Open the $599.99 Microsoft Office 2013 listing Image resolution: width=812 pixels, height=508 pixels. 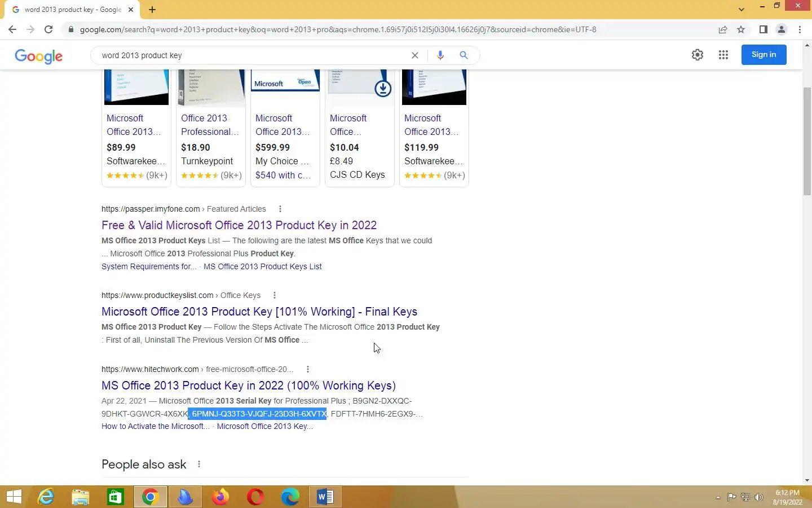tap(283, 125)
